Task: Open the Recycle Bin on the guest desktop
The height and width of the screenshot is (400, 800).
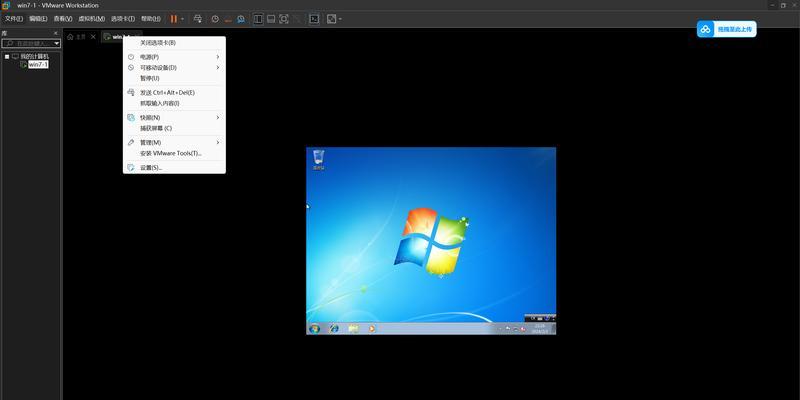Action: tap(319, 159)
